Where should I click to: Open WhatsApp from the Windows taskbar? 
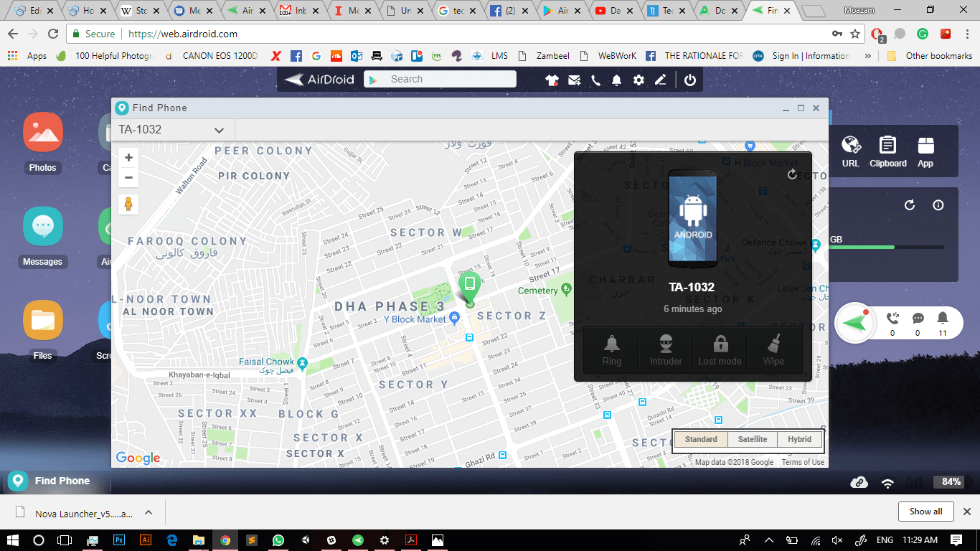pos(278,540)
